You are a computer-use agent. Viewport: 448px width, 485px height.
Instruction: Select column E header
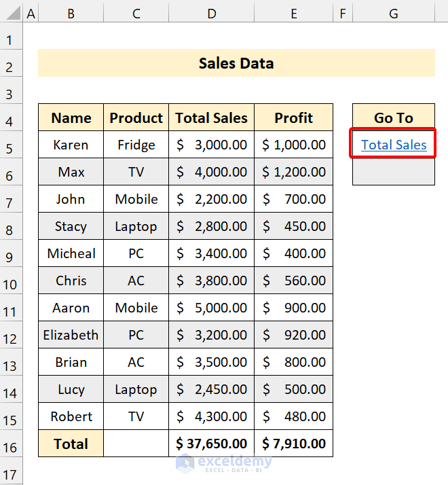pos(294,12)
